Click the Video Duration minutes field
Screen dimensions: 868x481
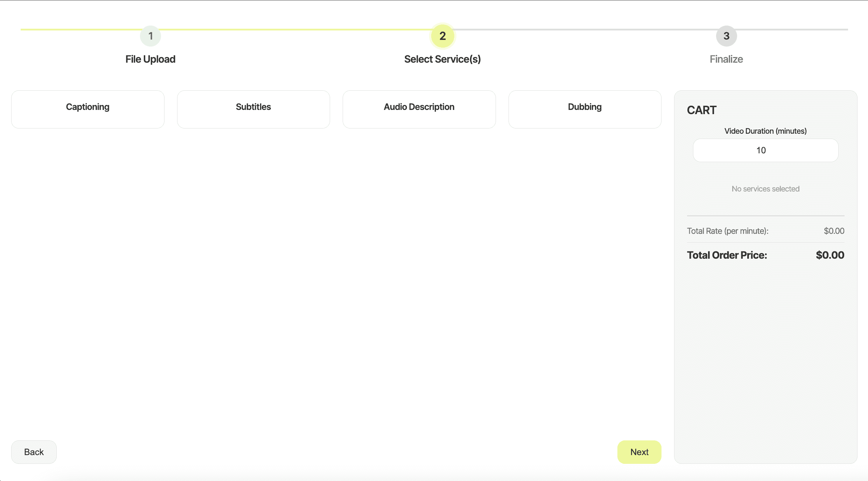coord(765,150)
